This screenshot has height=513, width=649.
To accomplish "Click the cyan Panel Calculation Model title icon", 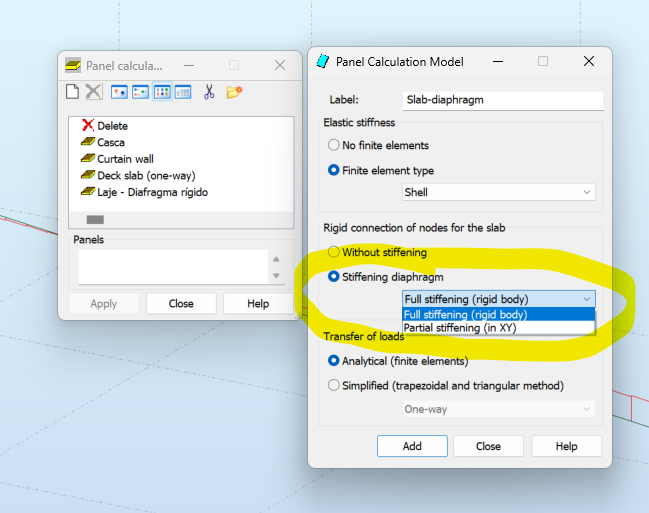I will (322, 61).
